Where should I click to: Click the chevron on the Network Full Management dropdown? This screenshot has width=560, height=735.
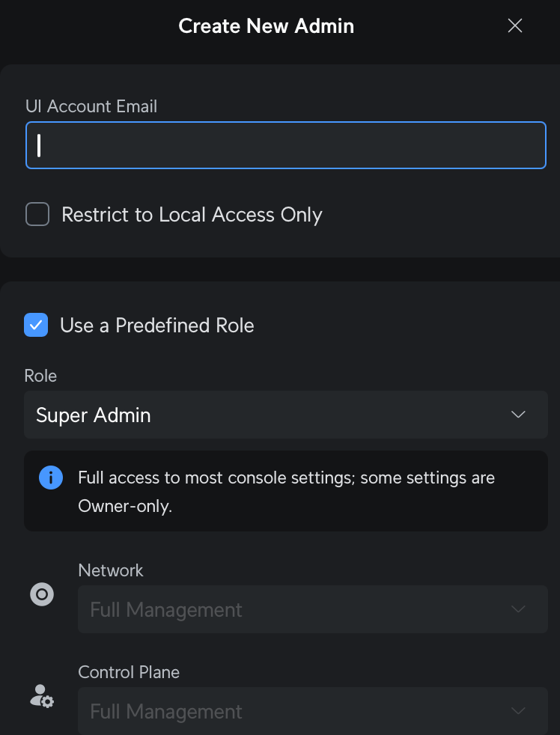518,610
